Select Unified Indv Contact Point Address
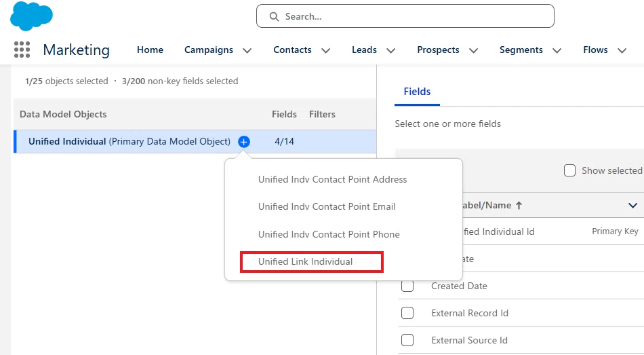This screenshot has height=355, width=644. [x=333, y=179]
